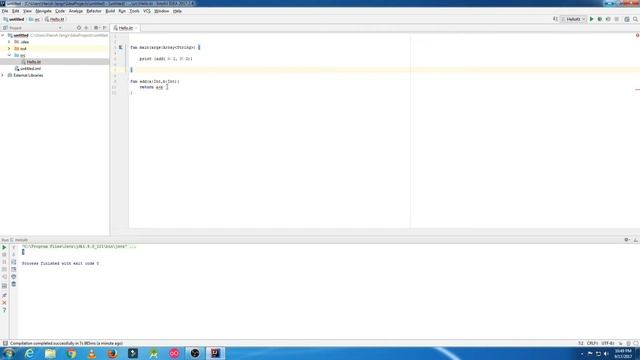Click src breadcrumb in navigation bar

coord(34,19)
